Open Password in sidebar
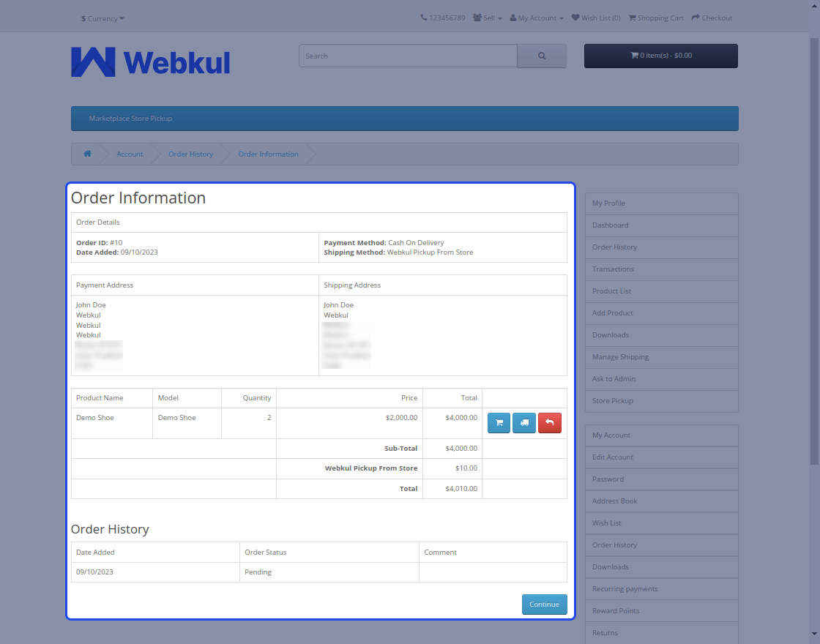Screen dimensions: 820x644 click(662, 479)
